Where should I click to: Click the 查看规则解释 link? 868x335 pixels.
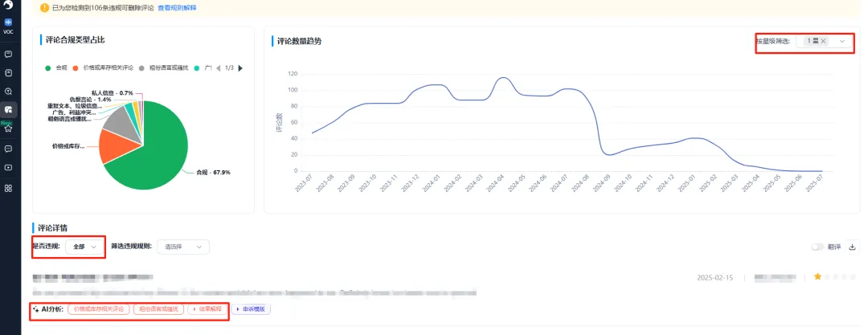tap(177, 8)
